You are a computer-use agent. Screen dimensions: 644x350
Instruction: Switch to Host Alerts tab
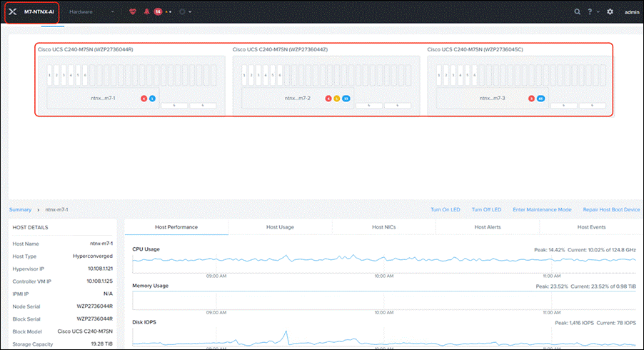(x=488, y=227)
